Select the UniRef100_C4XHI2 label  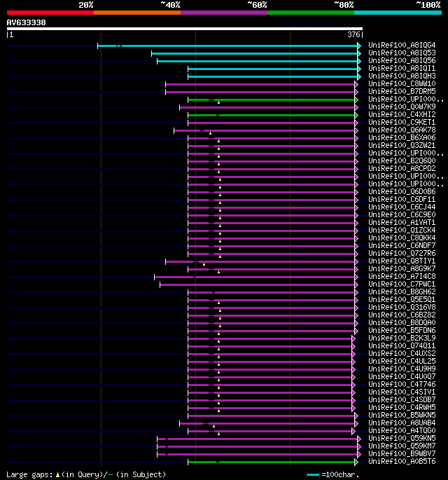click(402, 114)
